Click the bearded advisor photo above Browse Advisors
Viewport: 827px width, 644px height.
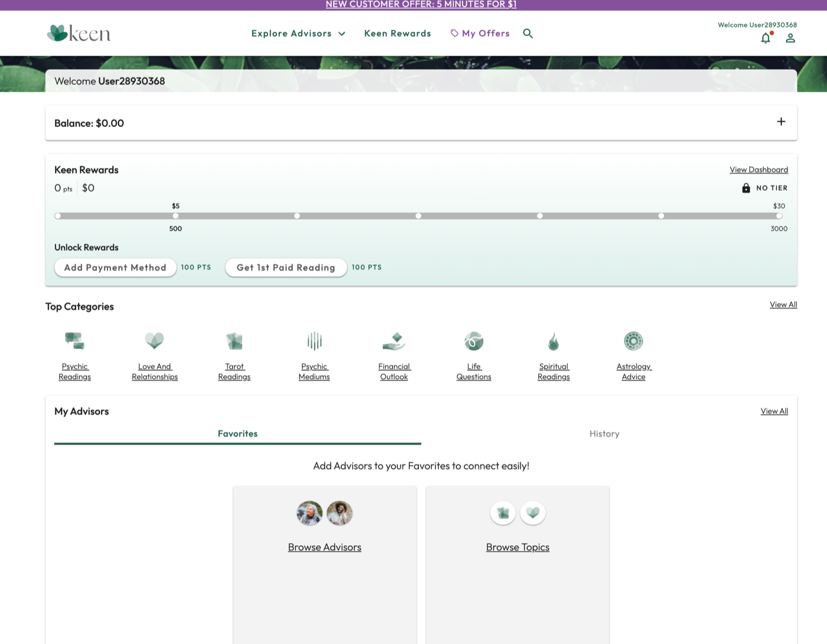[x=340, y=513]
